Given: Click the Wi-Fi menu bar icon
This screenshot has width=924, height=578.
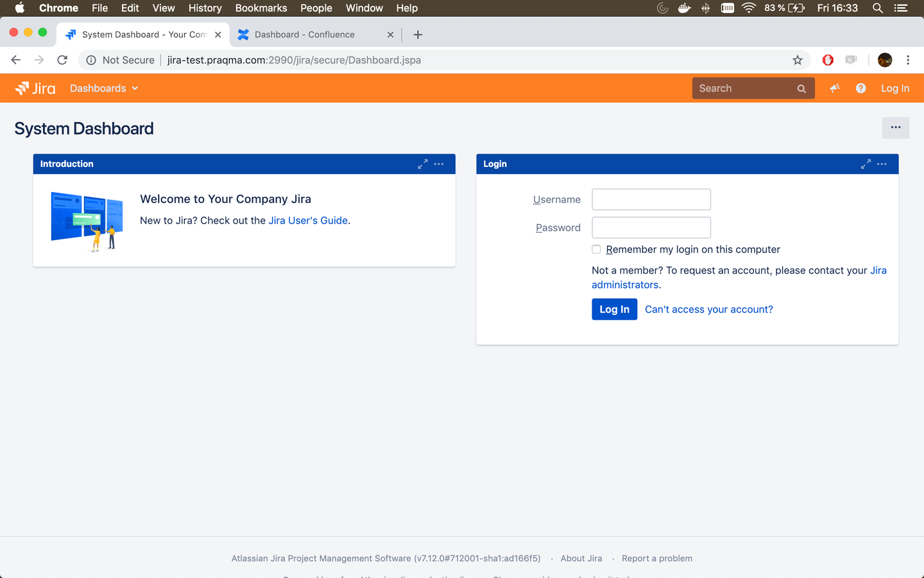Looking at the screenshot, I should (x=749, y=8).
